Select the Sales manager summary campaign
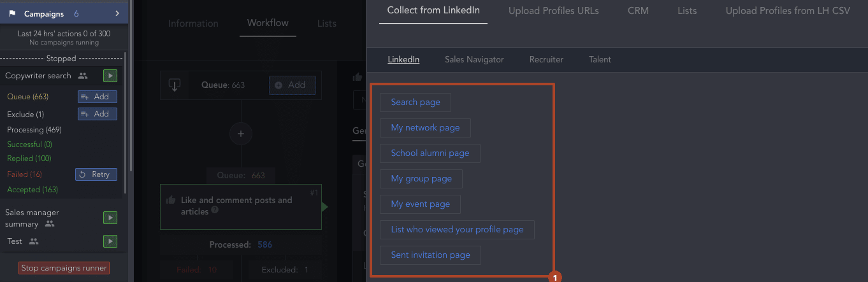 (x=32, y=218)
